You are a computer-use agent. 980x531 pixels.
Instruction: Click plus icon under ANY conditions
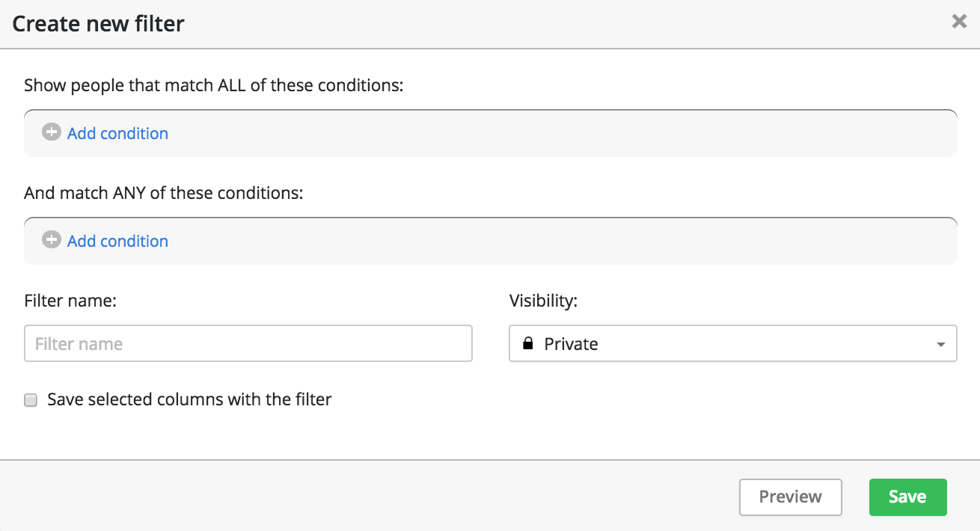point(51,240)
